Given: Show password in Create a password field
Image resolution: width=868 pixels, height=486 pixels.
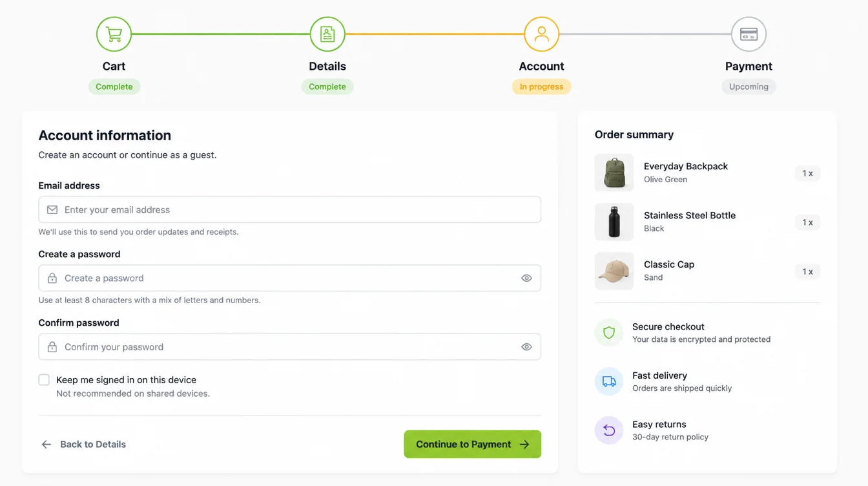Looking at the screenshot, I should (x=527, y=279).
